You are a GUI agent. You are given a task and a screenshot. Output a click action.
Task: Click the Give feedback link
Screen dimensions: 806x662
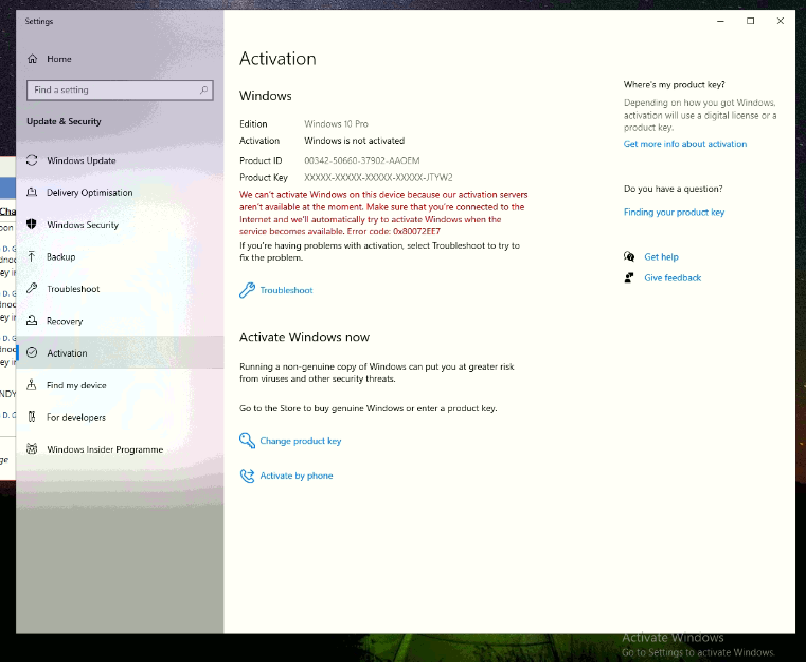tap(672, 278)
